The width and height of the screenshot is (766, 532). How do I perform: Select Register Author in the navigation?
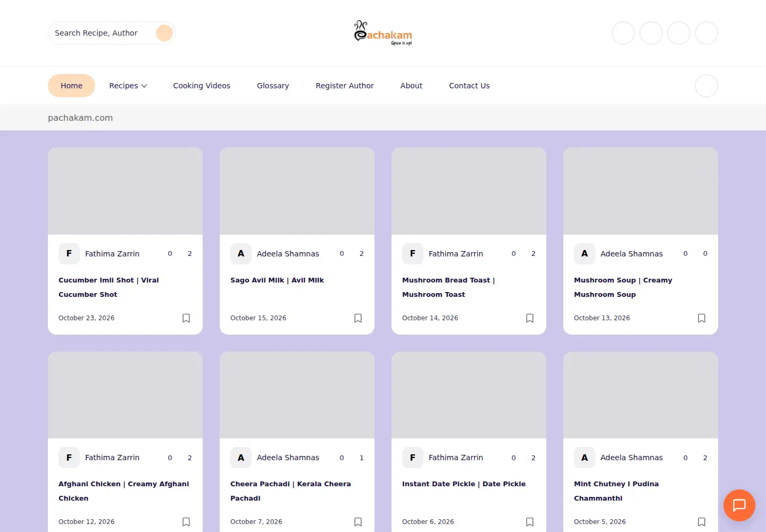345,86
